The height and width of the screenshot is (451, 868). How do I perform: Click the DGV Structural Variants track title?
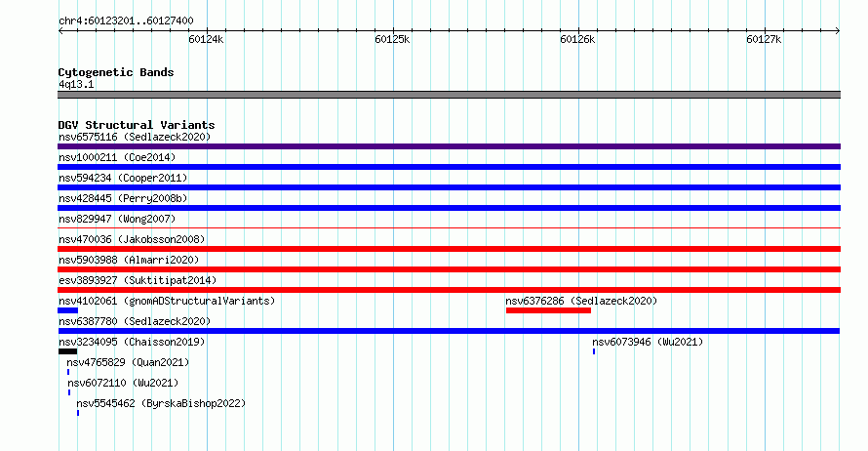coord(137,125)
